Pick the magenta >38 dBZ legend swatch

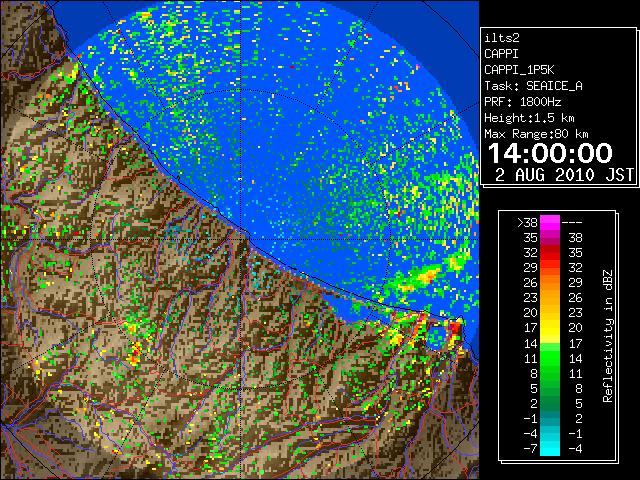550,222
